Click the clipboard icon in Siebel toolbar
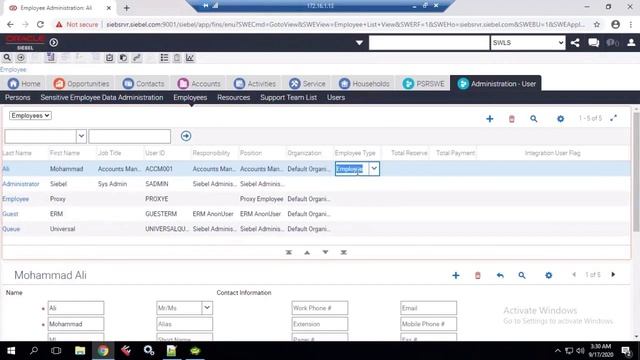Screen dimensions: 640x360 [177, 58]
